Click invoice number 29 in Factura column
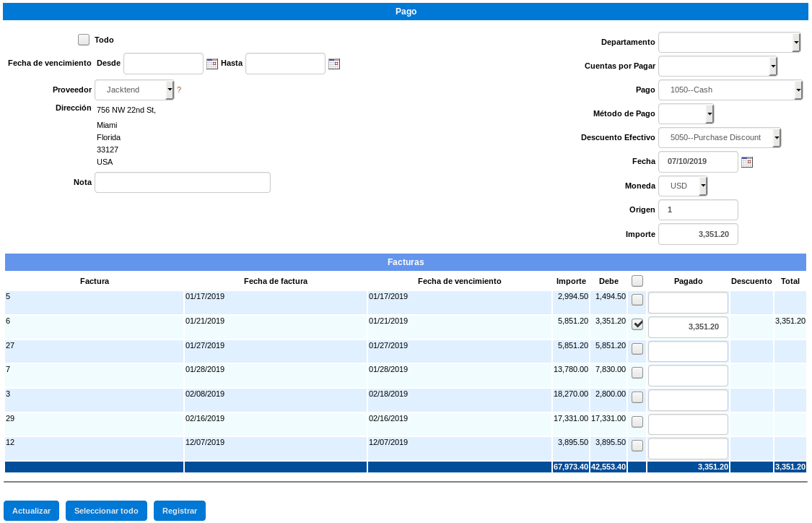812x523 pixels. click(x=10, y=418)
